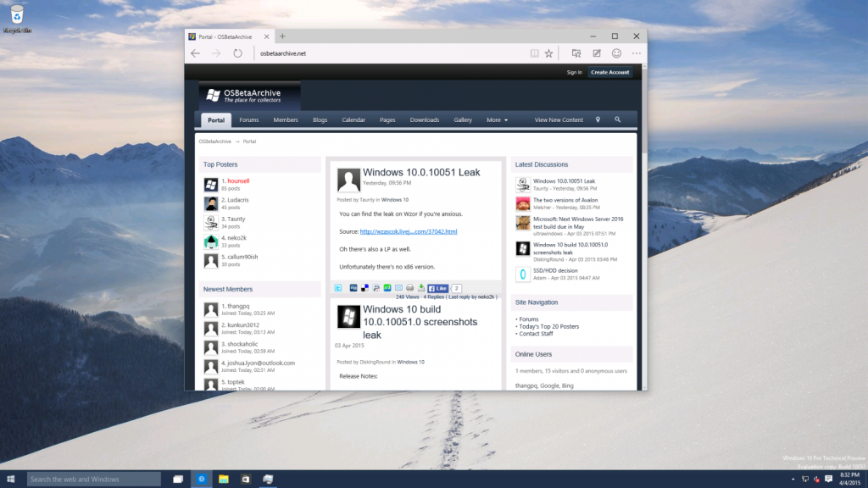
Task: Share the post on Digg
Action: tap(353, 288)
